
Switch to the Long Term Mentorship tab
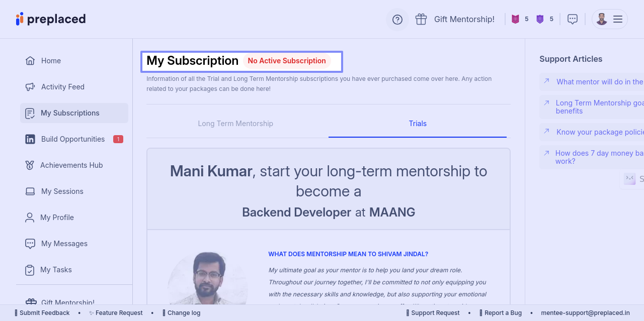(x=235, y=124)
